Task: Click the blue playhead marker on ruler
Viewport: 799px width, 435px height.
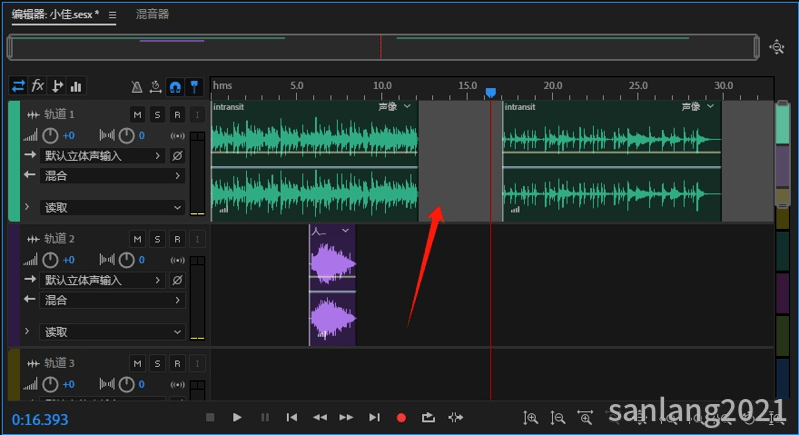Action: coord(491,92)
